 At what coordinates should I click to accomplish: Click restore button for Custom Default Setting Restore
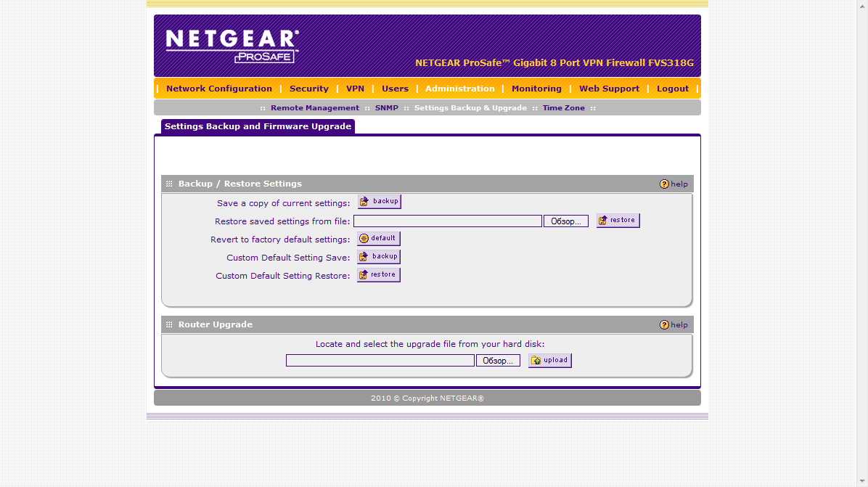[379, 275]
